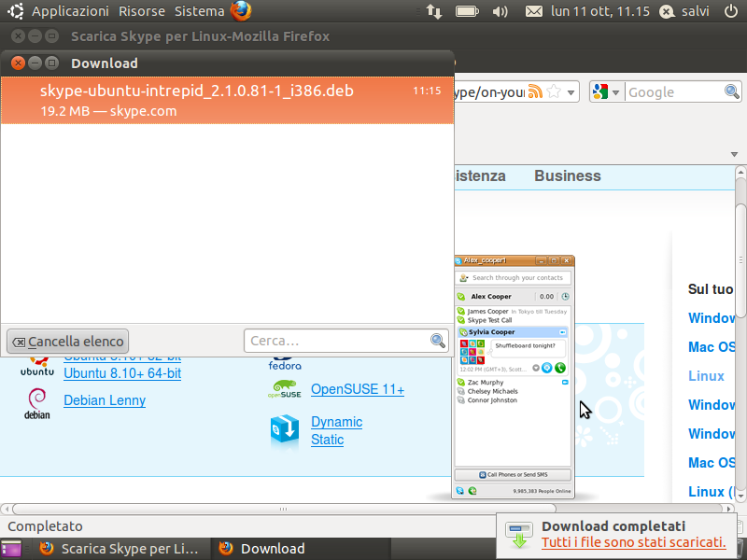This screenshot has width=747, height=560.
Task: Click the Debian swirl logo
Action: (37, 404)
